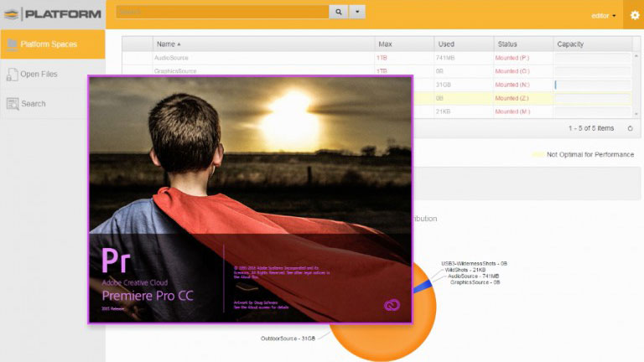Click the sidebar Search icon

coord(13,104)
